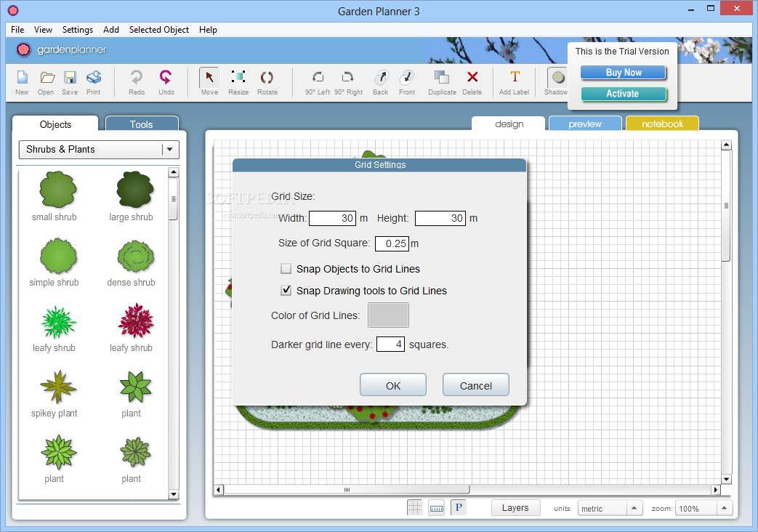The height and width of the screenshot is (532, 758).
Task: Click the objects list scroll down arrow
Action: click(x=174, y=494)
